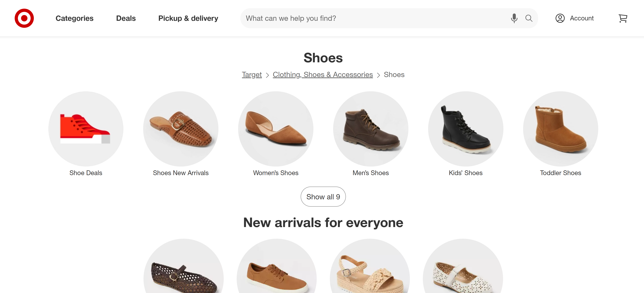Open the Categories menu
The width and height of the screenshot is (644, 293).
click(74, 18)
